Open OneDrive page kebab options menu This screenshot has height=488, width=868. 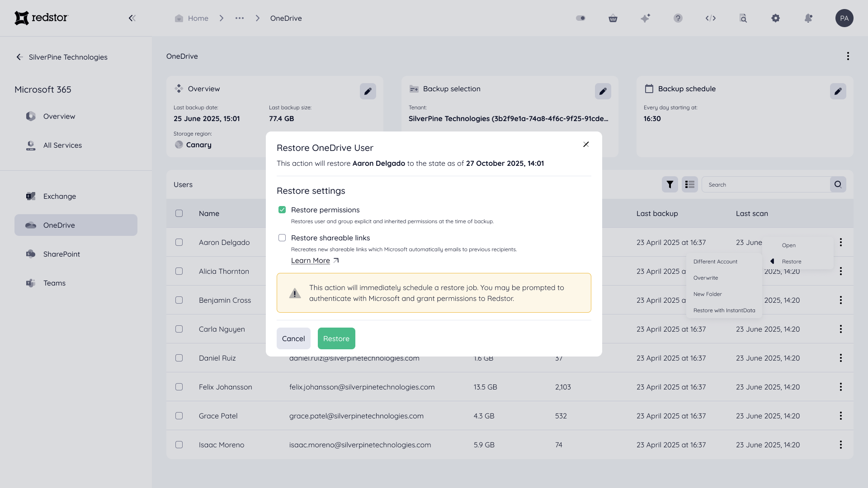[848, 56]
